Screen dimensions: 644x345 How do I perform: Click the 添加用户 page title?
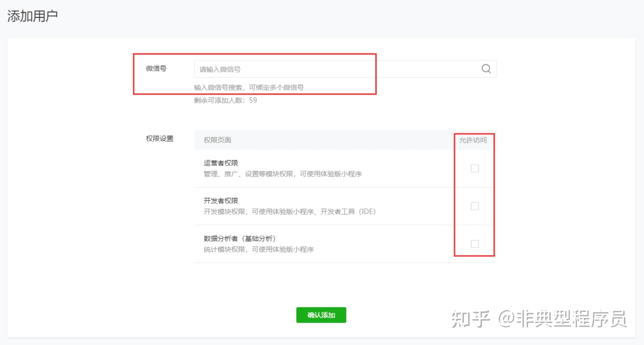click(x=33, y=16)
